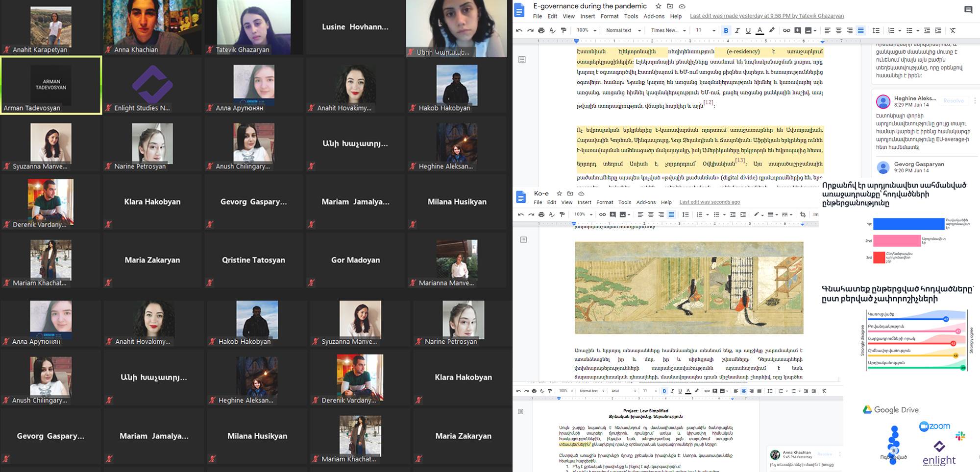Open document outline in the Ko-e document
The height and width of the screenshot is (472, 980).
click(x=523, y=240)
